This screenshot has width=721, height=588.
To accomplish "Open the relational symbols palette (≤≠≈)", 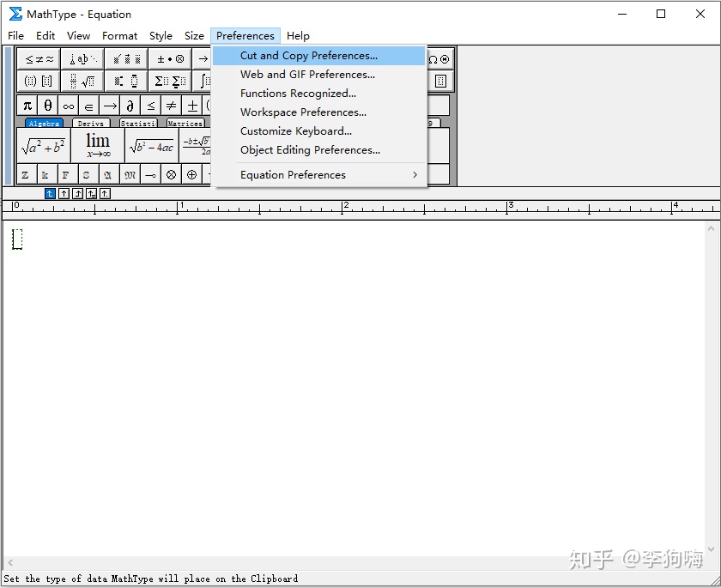I will [39, 59].
